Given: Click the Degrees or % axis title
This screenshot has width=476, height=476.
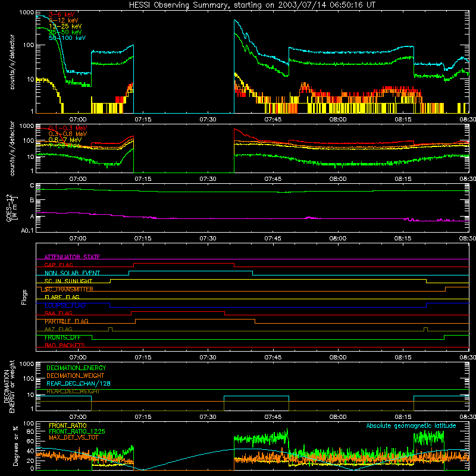Looking at the screenshot, I should [x=15, y=446].
